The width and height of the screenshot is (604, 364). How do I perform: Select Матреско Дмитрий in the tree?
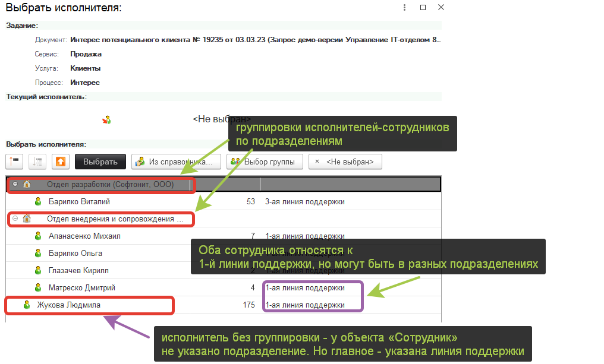[x=82, y=288]
